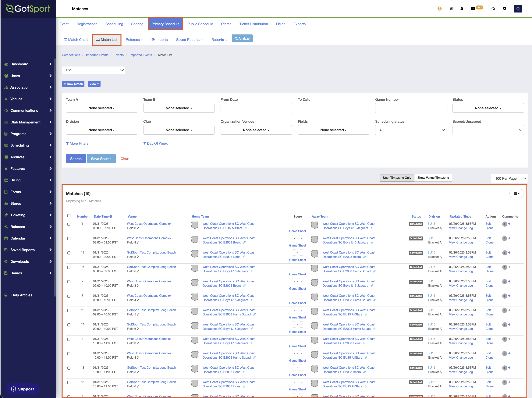
Task: Open the user profile icon in header
Action: pos(462,8)
